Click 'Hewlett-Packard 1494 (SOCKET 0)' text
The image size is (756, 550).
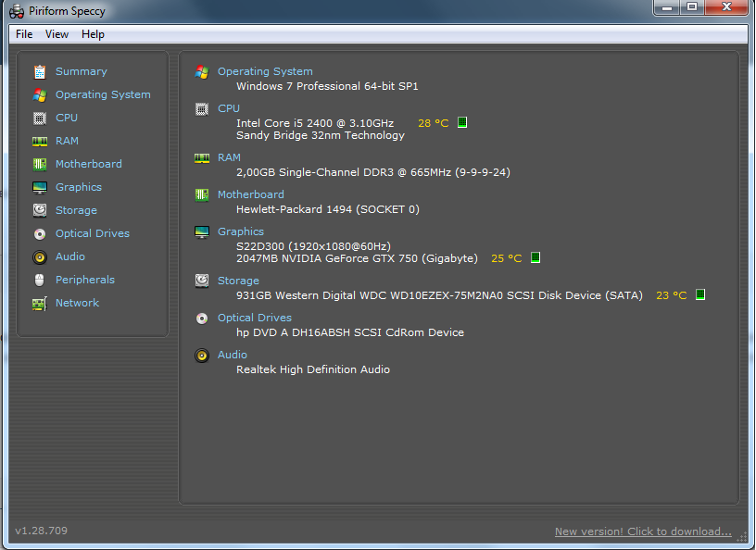pos(328,209)
